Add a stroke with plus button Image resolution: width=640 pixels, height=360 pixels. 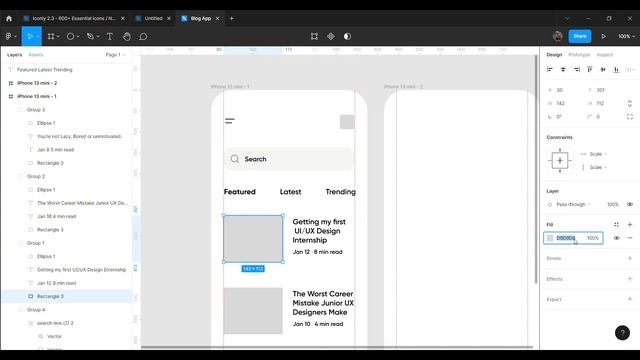[x=630, y=258]
